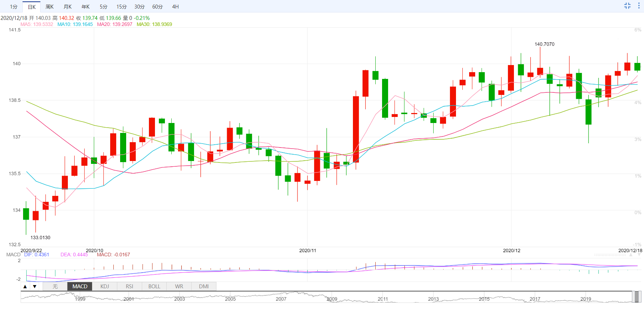Select the 无 (no indicator) button

(55, 286)
